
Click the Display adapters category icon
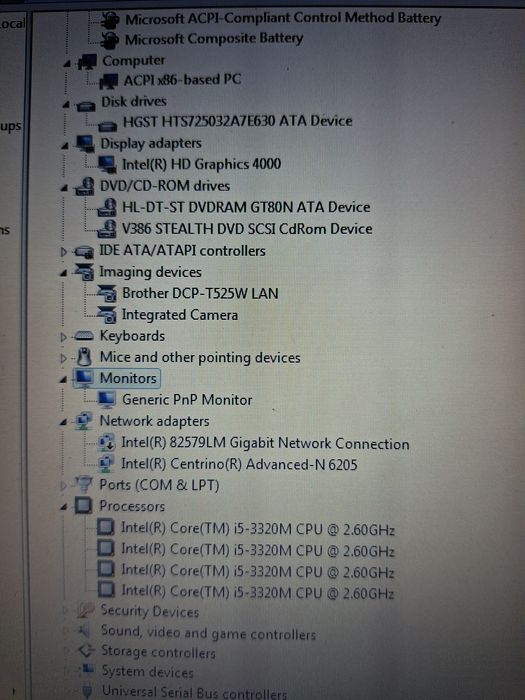click(85, 144)
